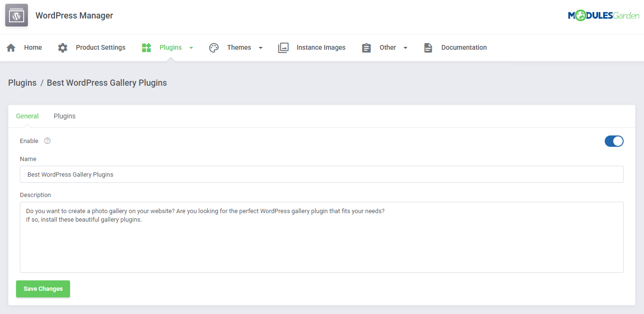
Task: Select the General tab
Action: point(27,116)
